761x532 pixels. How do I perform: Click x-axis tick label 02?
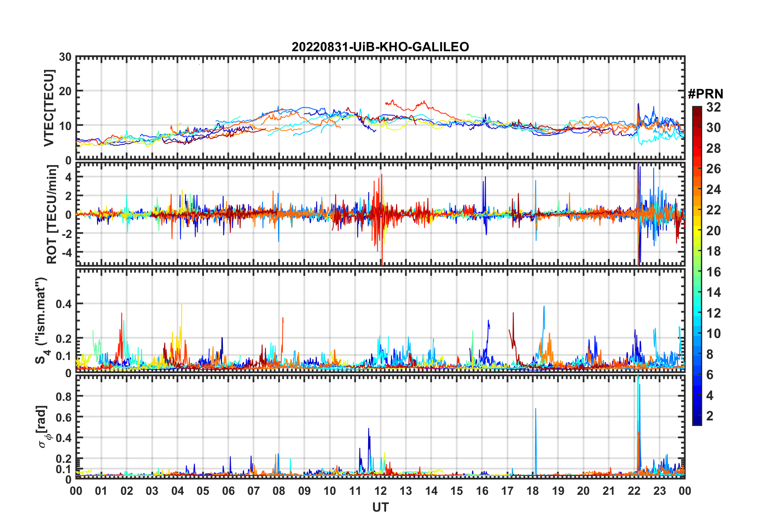[127, 491]
